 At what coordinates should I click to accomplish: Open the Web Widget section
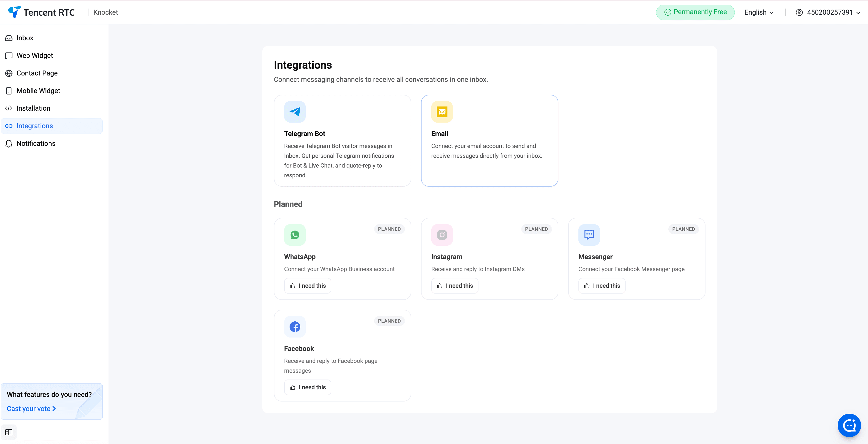[52, 56]
